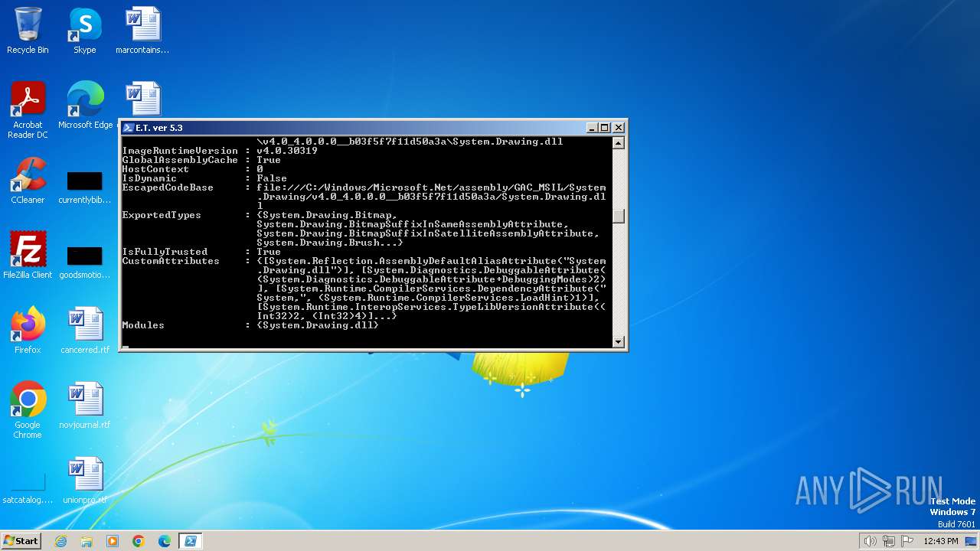Close the E.T. ver 5.3 window
This screenshot has height=551, width=980.
[619, 128]
